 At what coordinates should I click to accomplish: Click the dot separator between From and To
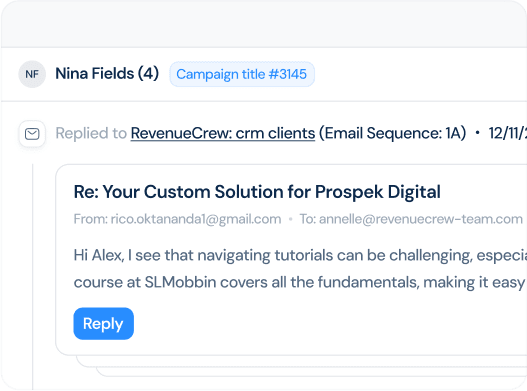[290, 220]
